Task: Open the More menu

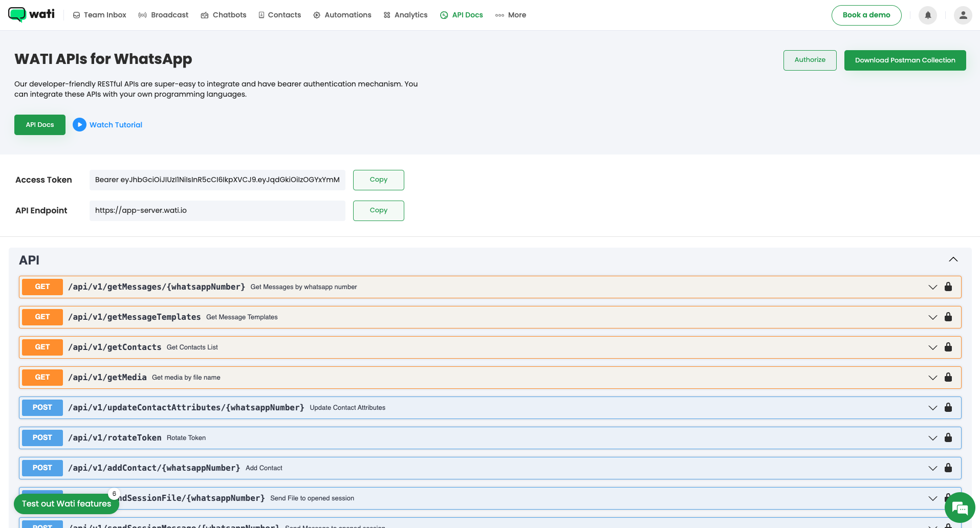Action: click(511, 15)
